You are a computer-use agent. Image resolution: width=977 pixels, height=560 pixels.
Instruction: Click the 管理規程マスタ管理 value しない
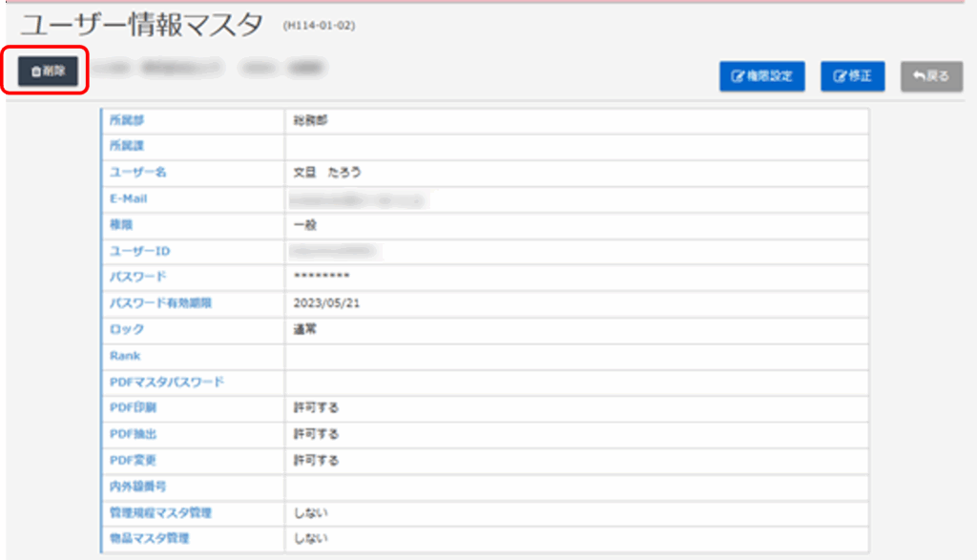(310, 512)
